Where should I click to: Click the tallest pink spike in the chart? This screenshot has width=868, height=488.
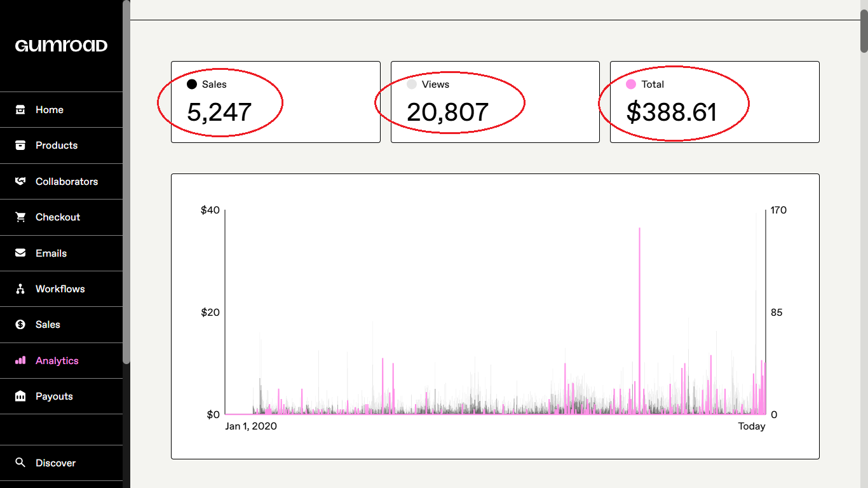coord(639,321)
